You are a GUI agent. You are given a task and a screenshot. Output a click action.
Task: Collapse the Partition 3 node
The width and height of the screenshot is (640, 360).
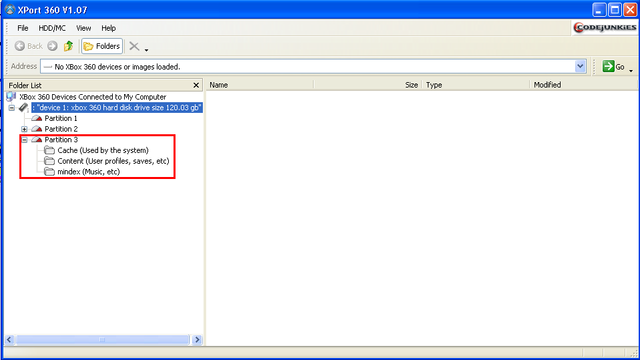point(24,140)
